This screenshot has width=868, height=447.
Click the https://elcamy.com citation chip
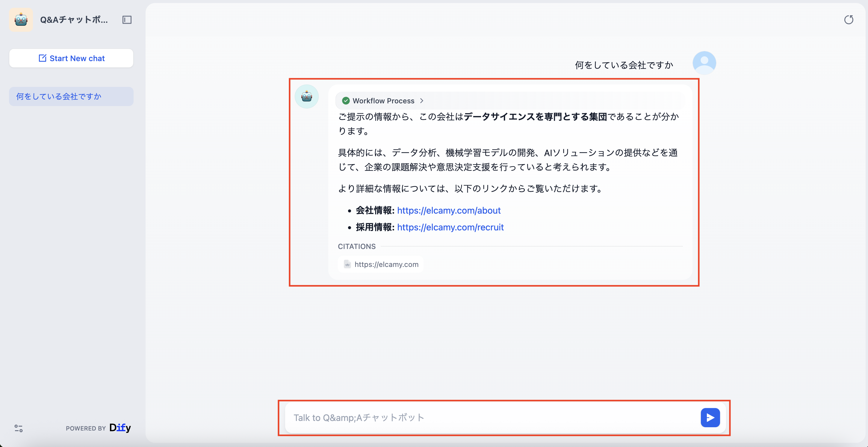[381, 264]
